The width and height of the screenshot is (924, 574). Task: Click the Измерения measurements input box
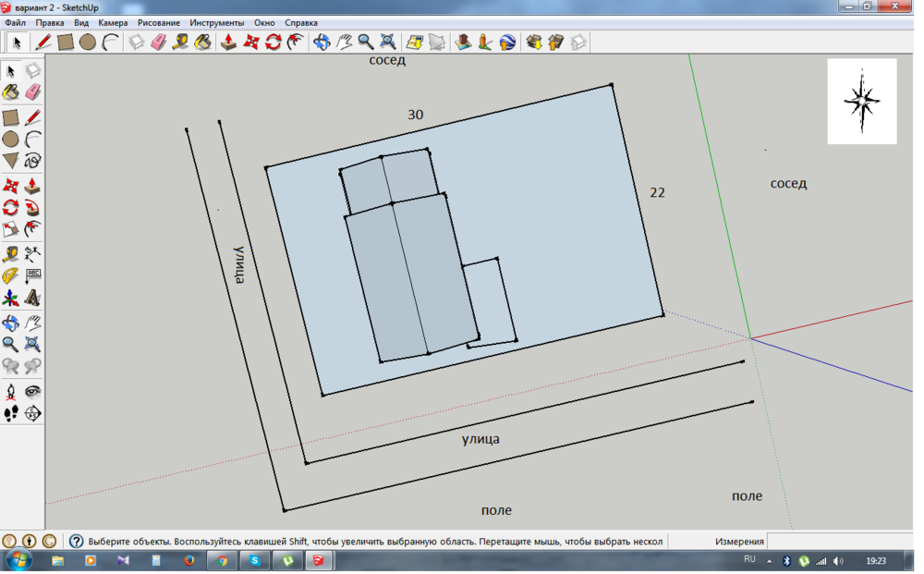(x=839, y=542)
